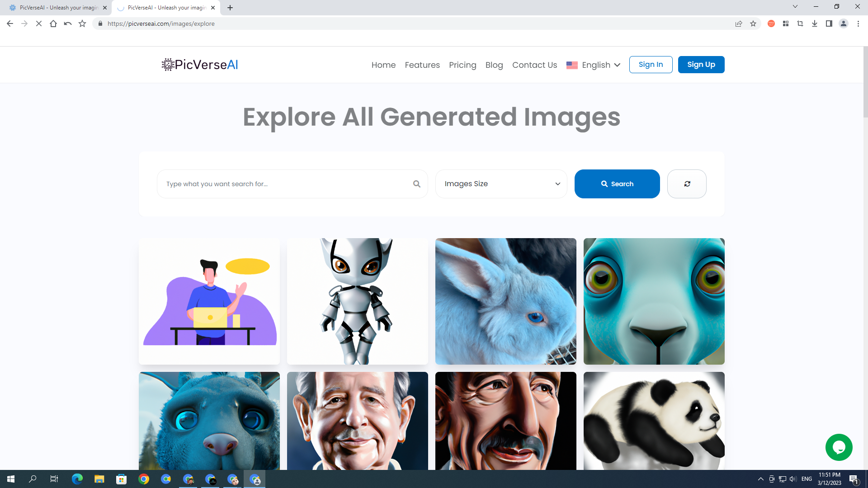Image resolution: width=868 pixels, height=488 pixels.
Task: Go to the Pricing page
Action: point(462,65)
